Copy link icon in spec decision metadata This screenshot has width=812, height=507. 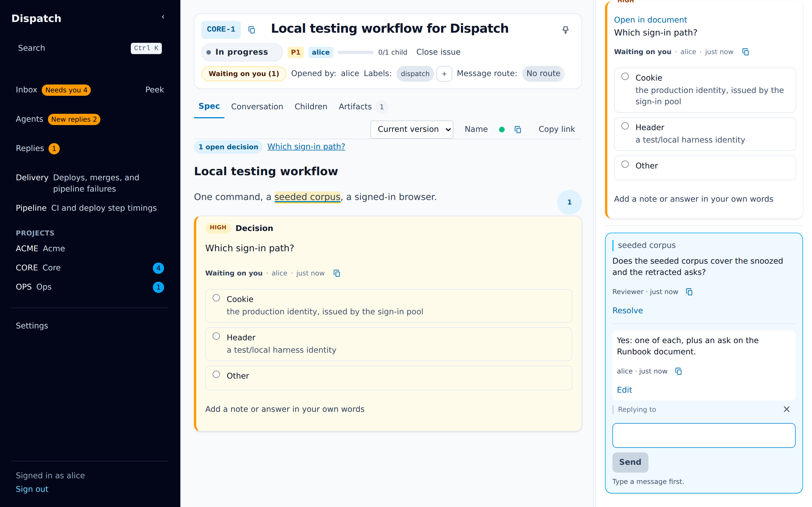(x=337, y=273)
